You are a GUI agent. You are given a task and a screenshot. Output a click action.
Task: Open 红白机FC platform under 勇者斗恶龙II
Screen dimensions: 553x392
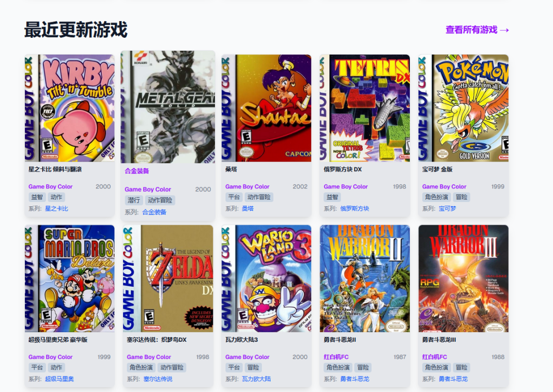point(336,357)
